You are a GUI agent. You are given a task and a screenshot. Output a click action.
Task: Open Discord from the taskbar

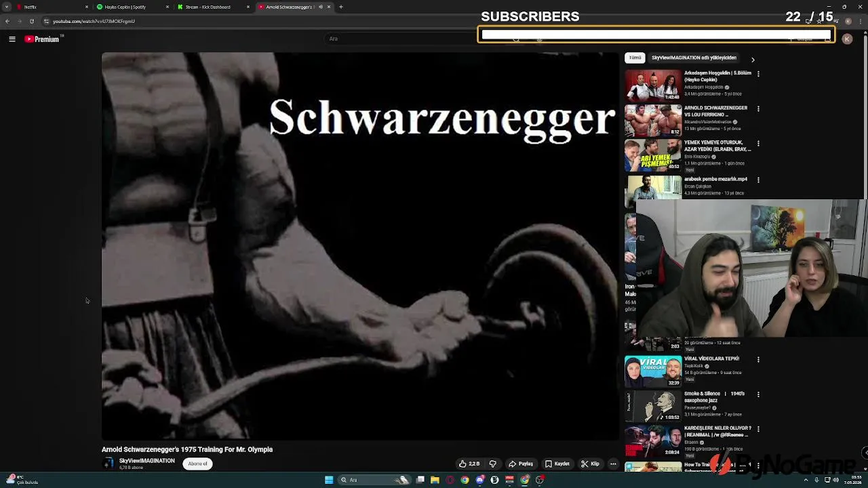(x=479, y=480)
